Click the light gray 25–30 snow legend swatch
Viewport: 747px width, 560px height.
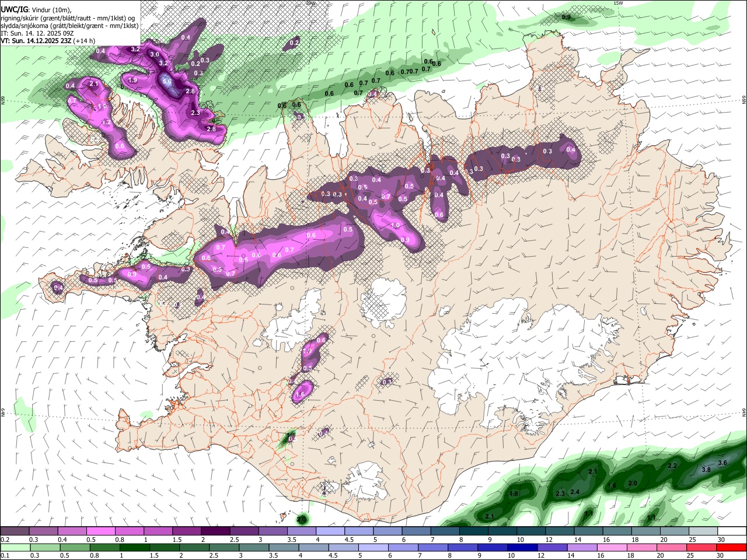(703, 531)
